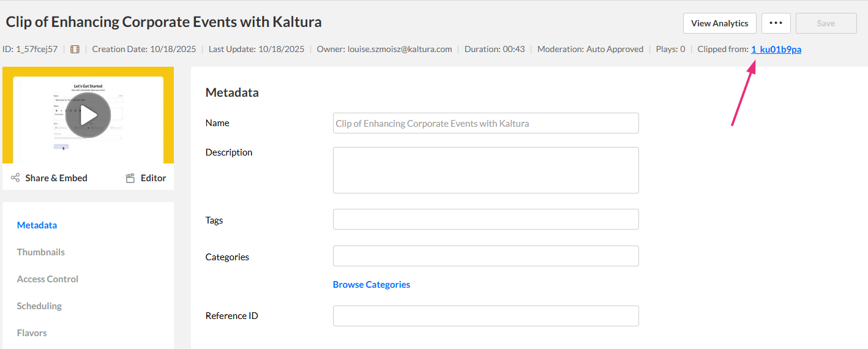Screen dimensions: 868x349
Task: Click the owner email louise.szmoisz@kaltura.com
Action: (x=400, y=50)
